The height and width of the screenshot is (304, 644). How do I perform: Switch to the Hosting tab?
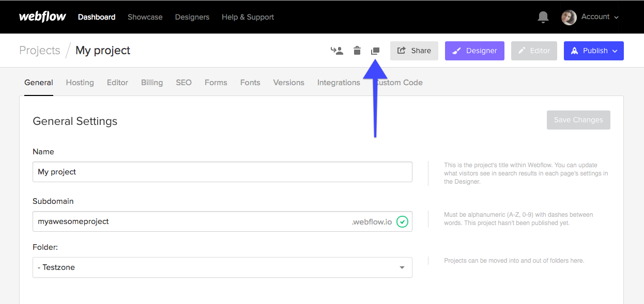[x=80, y=83]
